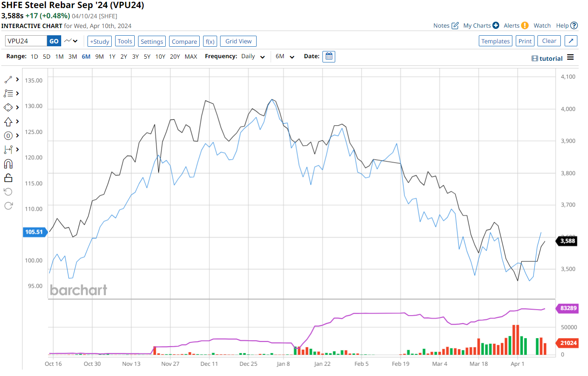Viewport: 588px width, 376px height.
Task: Open the Templates button
Action: coord(495,41)
